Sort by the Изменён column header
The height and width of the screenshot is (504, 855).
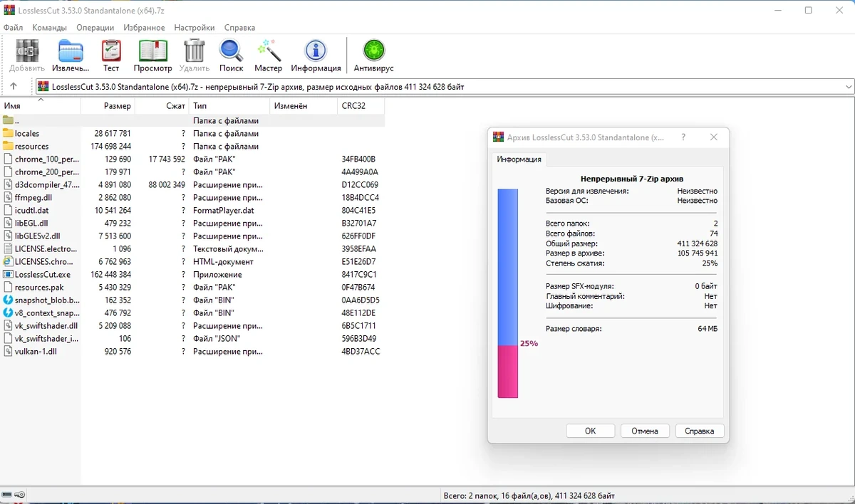[304, 105]
